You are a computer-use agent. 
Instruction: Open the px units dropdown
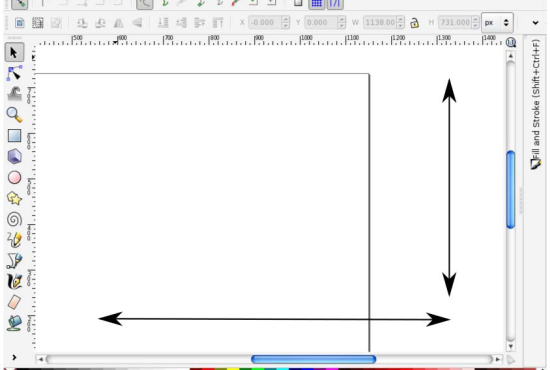[x=497, y=23]
